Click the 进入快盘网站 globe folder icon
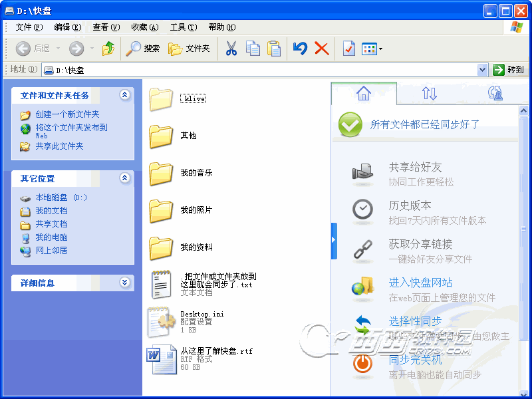The height and width of the screenshot is (399, 532). (362, 287)
